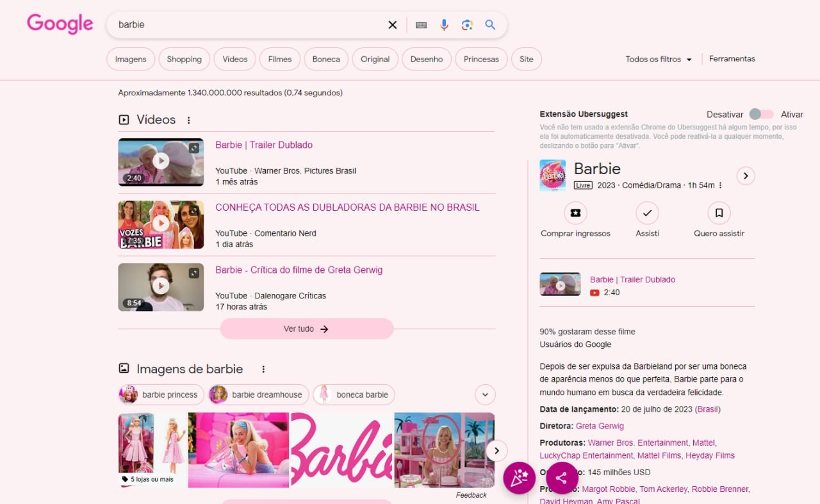820x504 pixels.
Task: Show next images with carousel arrow
Action: [496, 450]
